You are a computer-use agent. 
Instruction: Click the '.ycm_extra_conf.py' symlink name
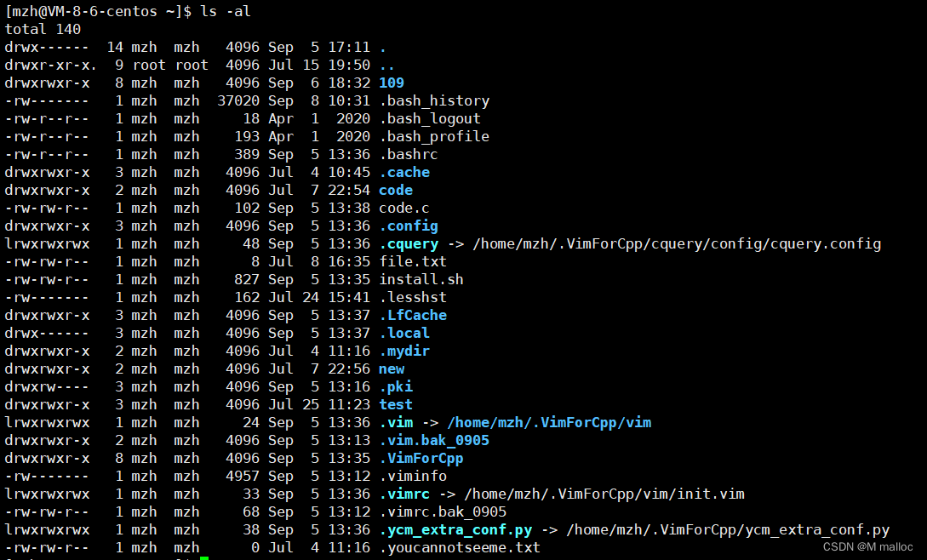455,530
